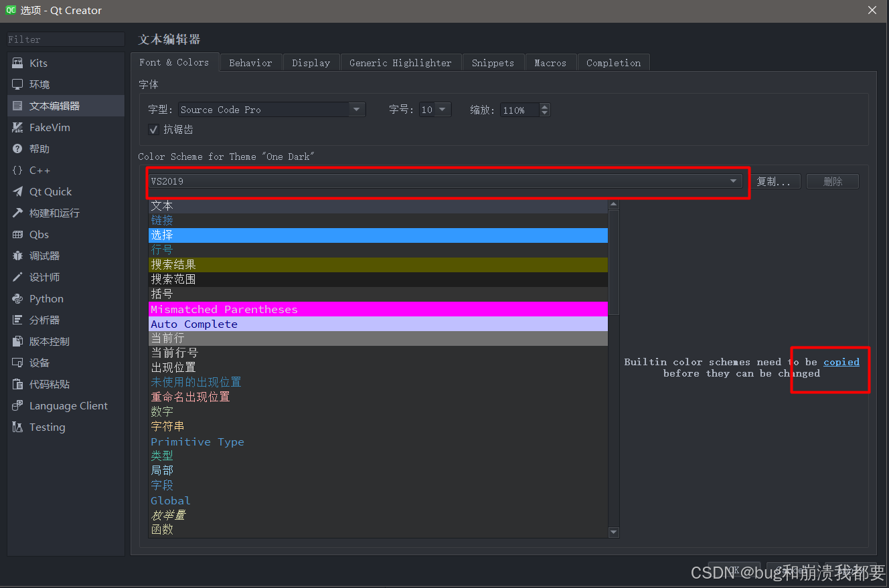Click the 复制... copy scheme button
889x588 pixels.
pyautogui.click(x=775, y=181)
